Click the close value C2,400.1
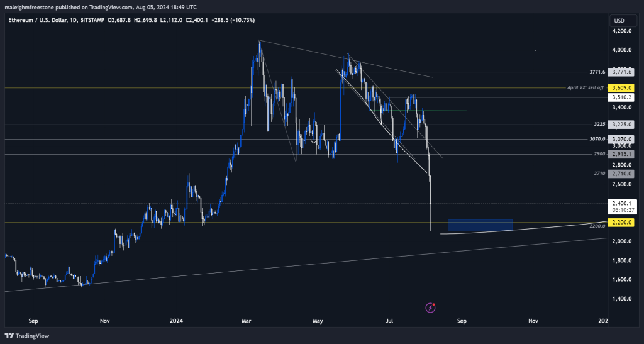 [x=197, y=19]
